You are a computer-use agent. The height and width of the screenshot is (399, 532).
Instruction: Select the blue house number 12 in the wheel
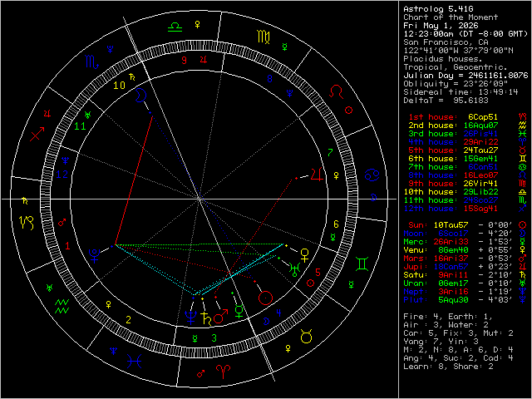[x=62, y=175]
